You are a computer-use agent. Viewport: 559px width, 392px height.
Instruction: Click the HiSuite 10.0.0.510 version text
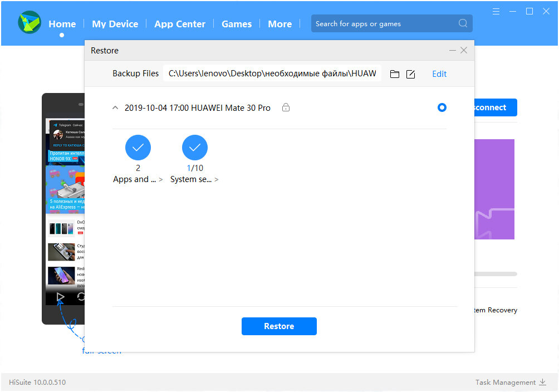pos(37,383)
